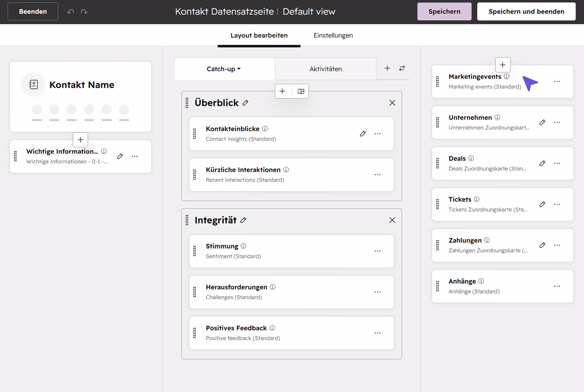Grab the Anhänge card drag handle
Image resolution: width=584 pixels, height=392 pixels.
tap(437, 286)
